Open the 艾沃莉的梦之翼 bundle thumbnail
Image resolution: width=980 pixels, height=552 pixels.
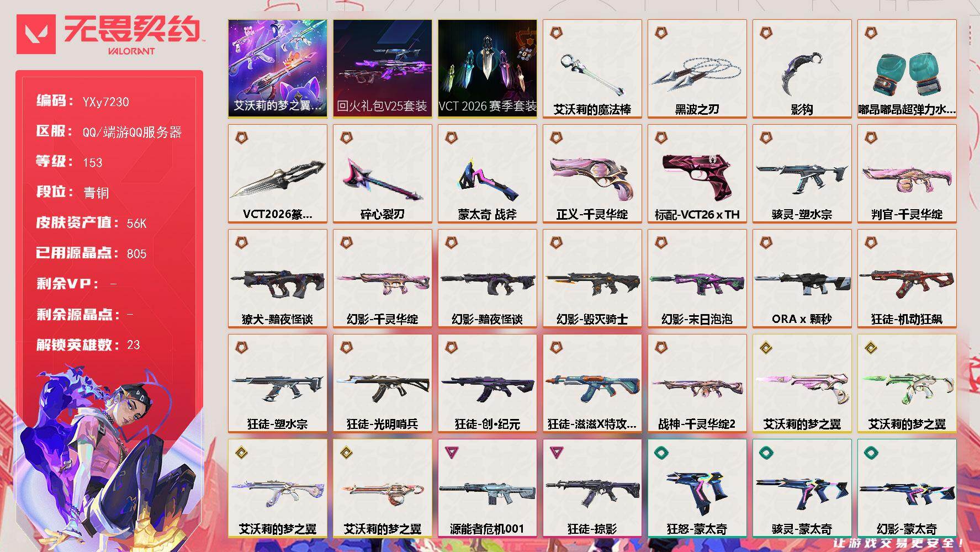pyautogui.click(x=277, y=68)
